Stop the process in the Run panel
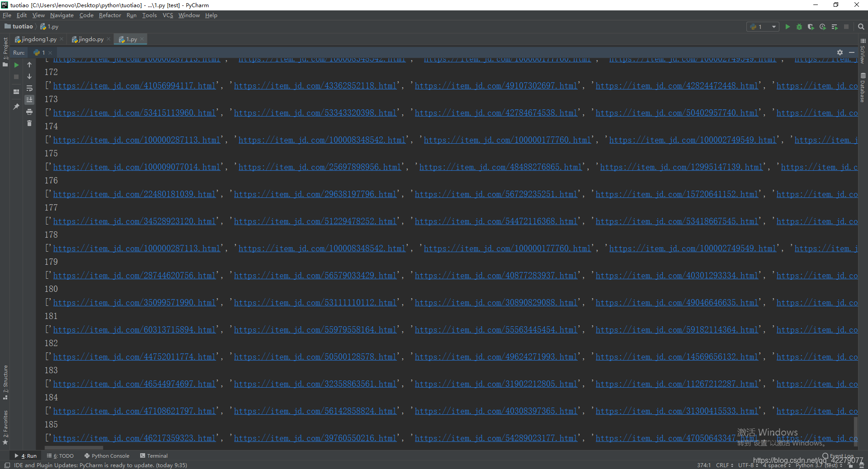The height and width of the screenshot is (469, 868). [x=16, y=77]
